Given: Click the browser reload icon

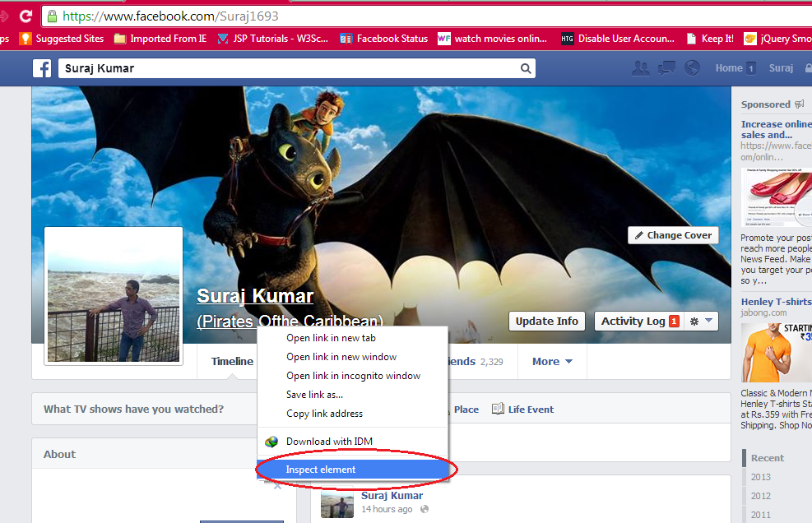Looking at the screenshot, I should tap(26, 16).
